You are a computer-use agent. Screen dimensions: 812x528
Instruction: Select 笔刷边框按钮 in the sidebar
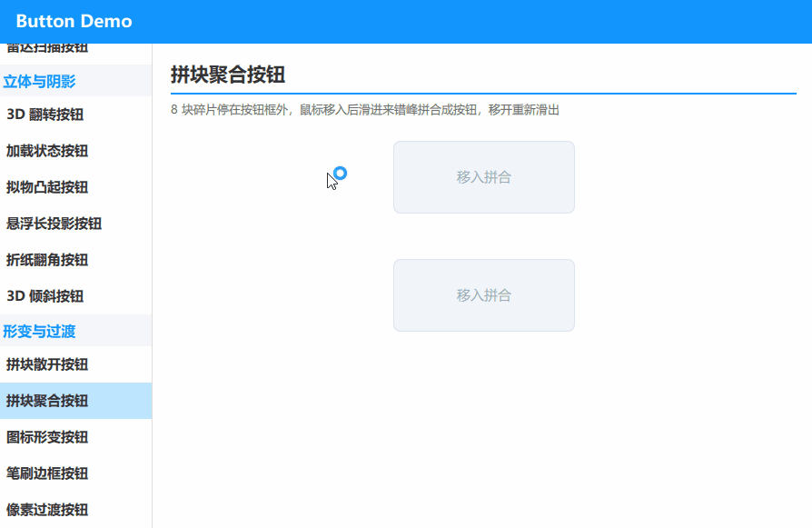click(x=75, y=473)
